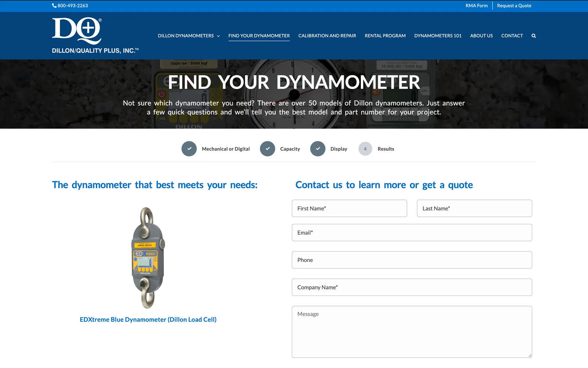This screenshot has width=588, height=368.
Task: Go back to the Mechanical or Digital step checkmark
Action: 189,149
